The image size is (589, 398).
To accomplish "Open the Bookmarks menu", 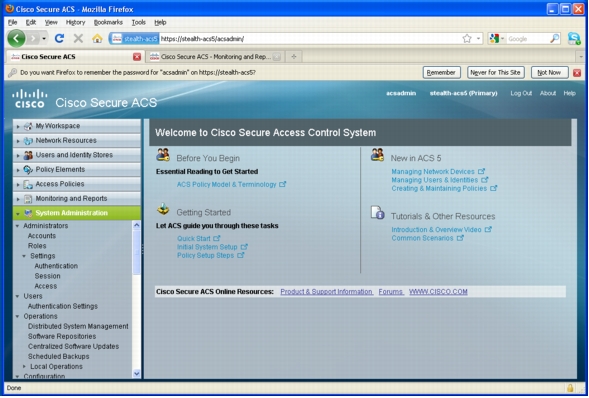I will pyautogui.click(x=108, y=22).
